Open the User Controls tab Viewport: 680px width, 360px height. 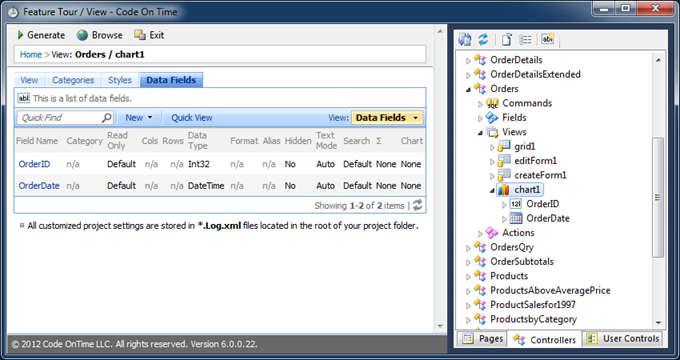click(x=623, y=339)
